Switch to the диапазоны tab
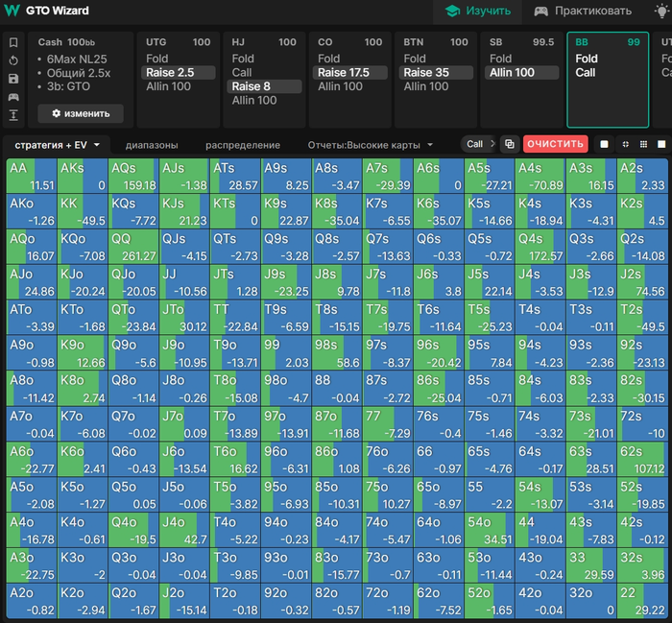 pyautogui.click(x=152, y=145)
